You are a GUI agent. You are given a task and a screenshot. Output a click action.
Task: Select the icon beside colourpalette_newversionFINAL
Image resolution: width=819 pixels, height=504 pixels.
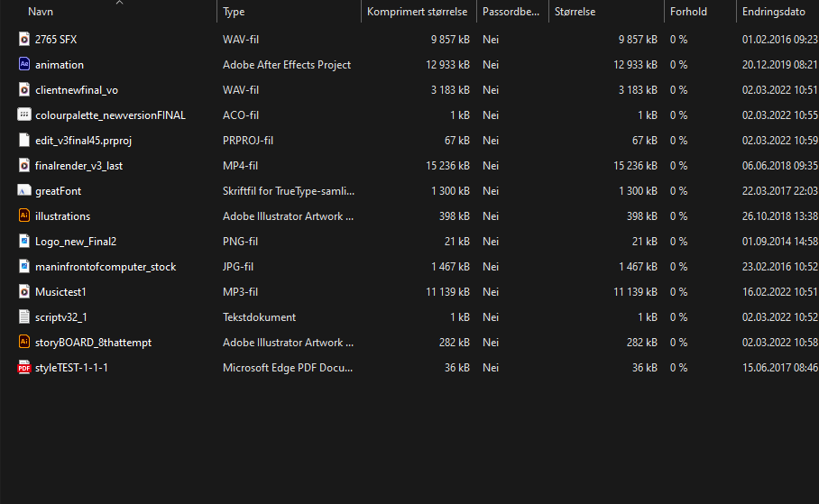(x=24, y=115)
